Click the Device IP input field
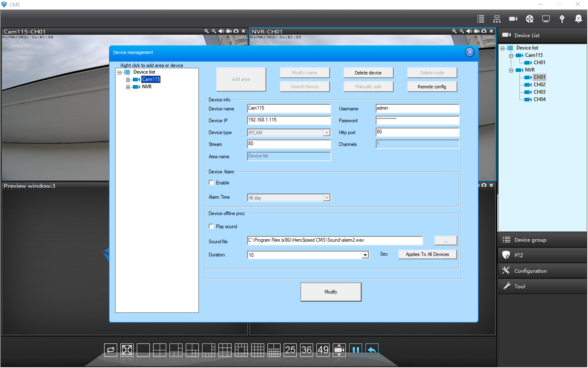 [289, 120]
